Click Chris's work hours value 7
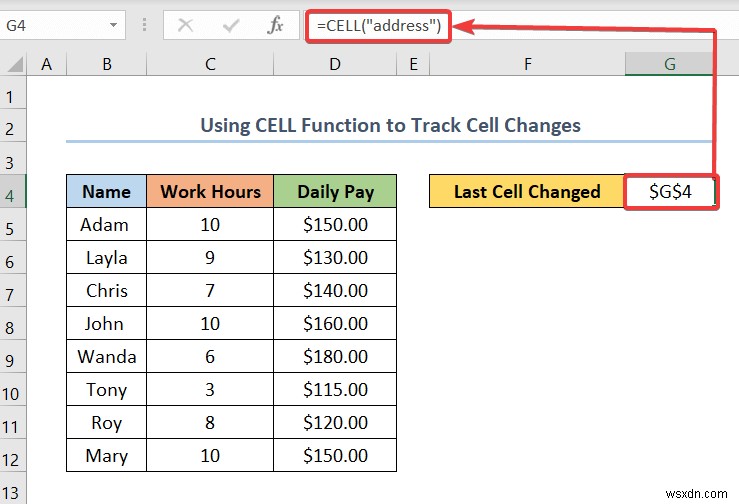 (210, 290)
